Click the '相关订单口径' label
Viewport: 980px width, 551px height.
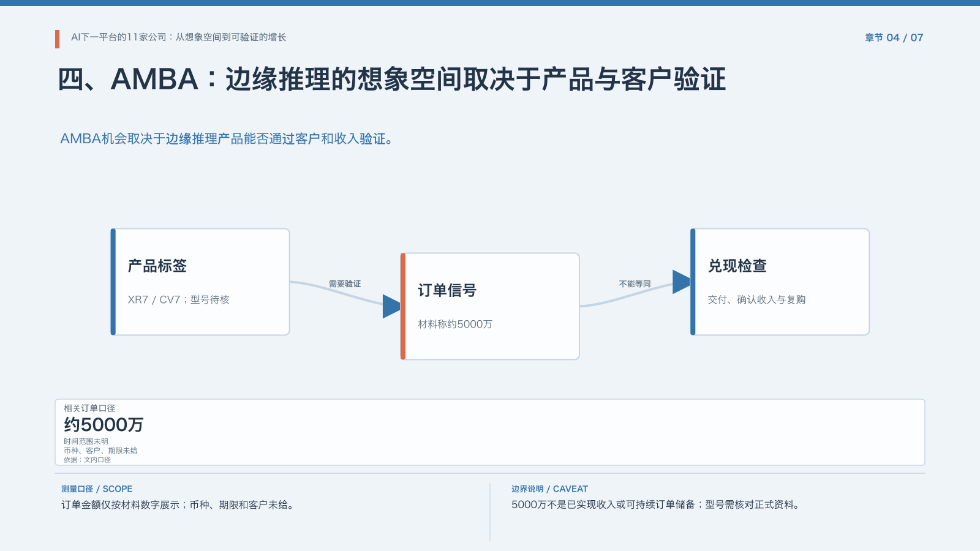point(89,408)
